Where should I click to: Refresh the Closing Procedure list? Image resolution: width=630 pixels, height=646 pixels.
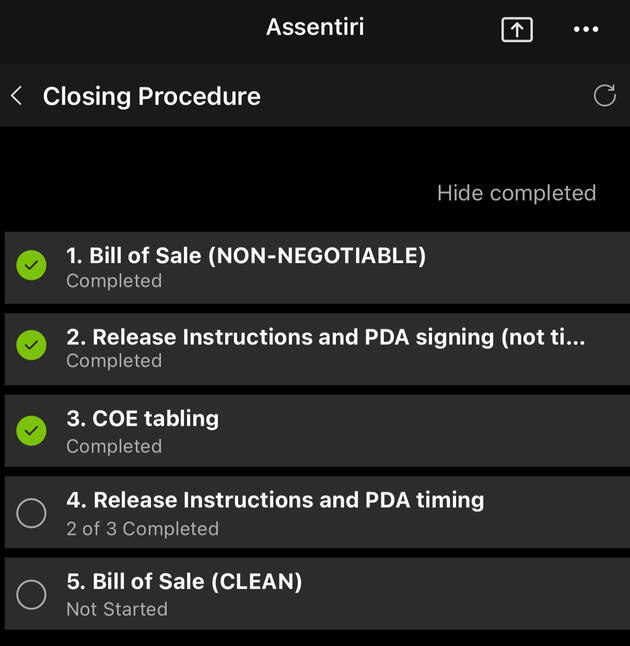(604, 96)
